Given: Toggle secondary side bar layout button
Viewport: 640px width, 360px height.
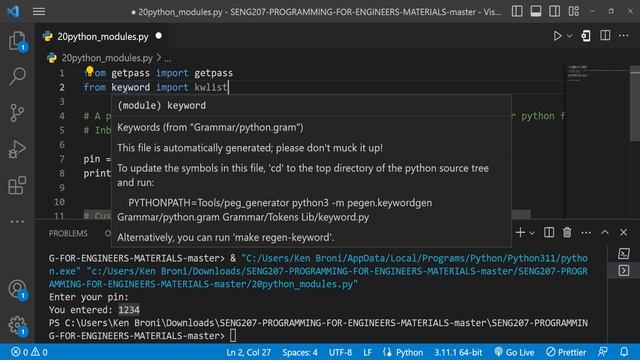Looking at the screenshot, I should click(x=554, y=11).
